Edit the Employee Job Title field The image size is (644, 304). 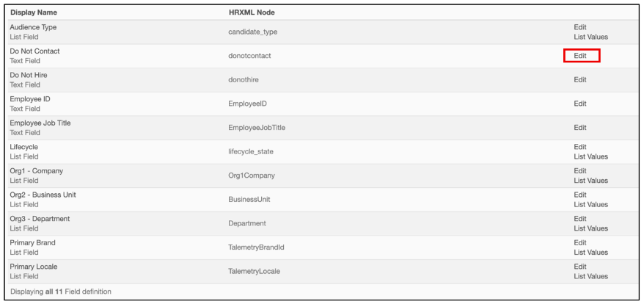coord(580,127)
